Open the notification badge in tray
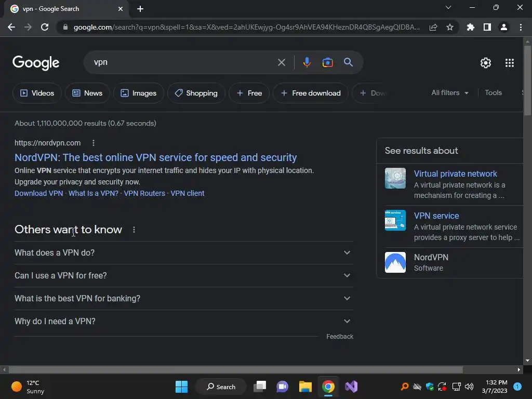532x399 pixels. coord(517,387)
